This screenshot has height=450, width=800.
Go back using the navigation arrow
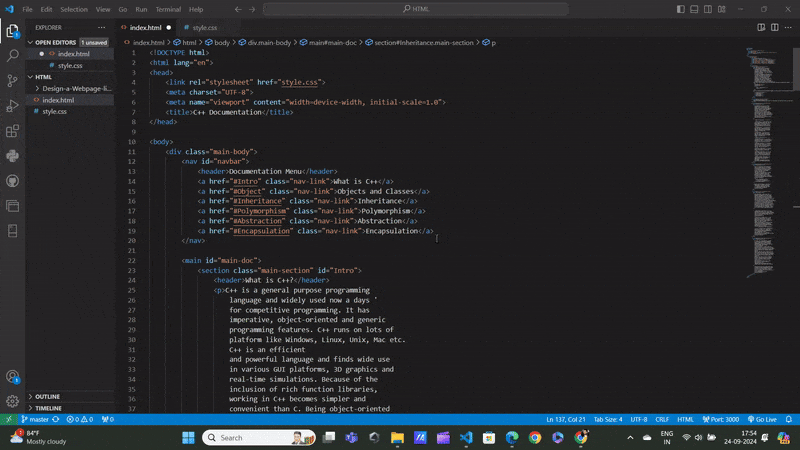click(238, 9)
